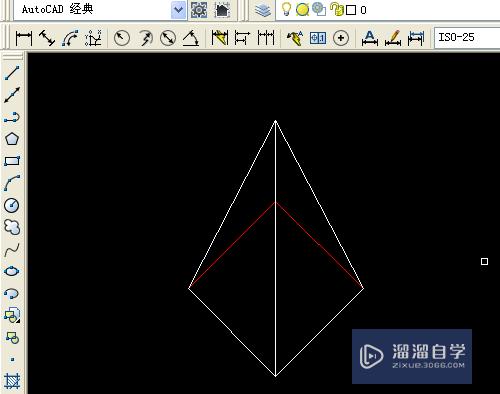Select the Rectangle tool

[12, 161]
